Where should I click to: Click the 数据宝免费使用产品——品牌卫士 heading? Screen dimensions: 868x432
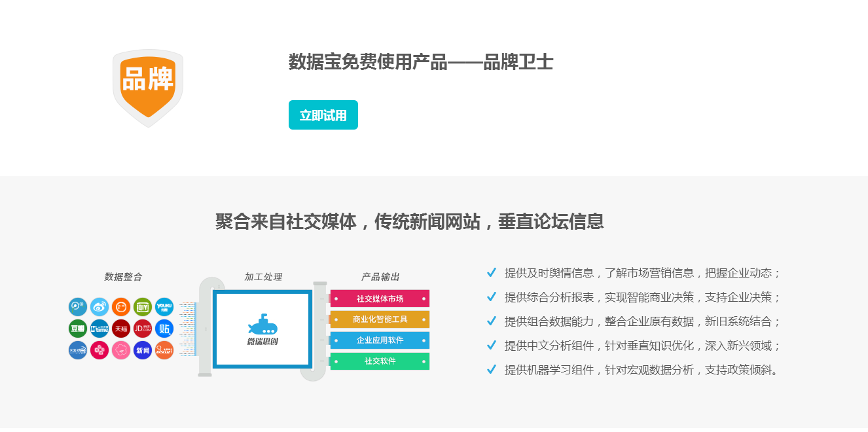[421, 62]
